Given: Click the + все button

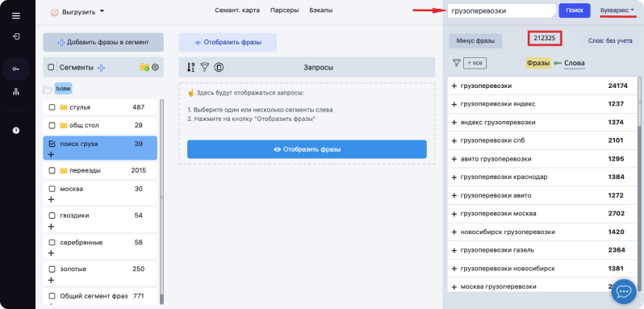Looking at the screenshot, I should [x=475, y=63].
